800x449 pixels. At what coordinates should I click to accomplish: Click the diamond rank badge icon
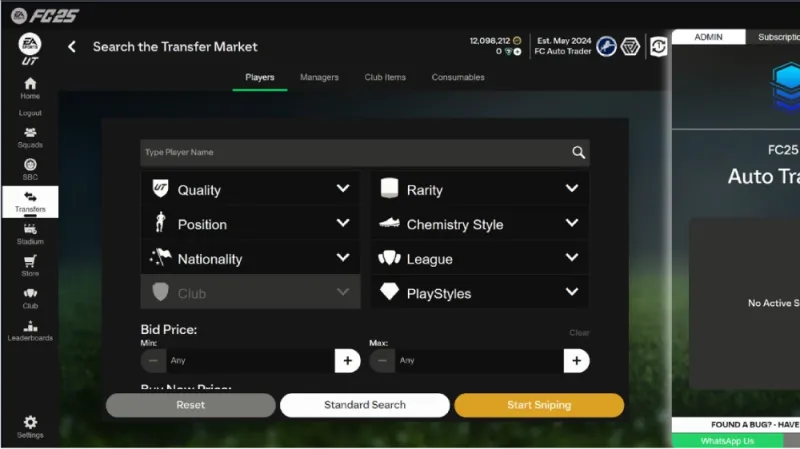click(x=630, y=47)
